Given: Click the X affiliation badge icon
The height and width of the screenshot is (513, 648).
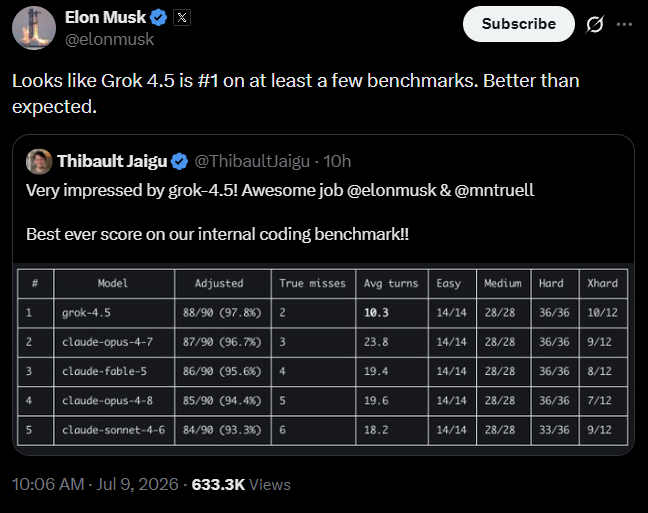Looking at the screenshot, I should [182, 18].
